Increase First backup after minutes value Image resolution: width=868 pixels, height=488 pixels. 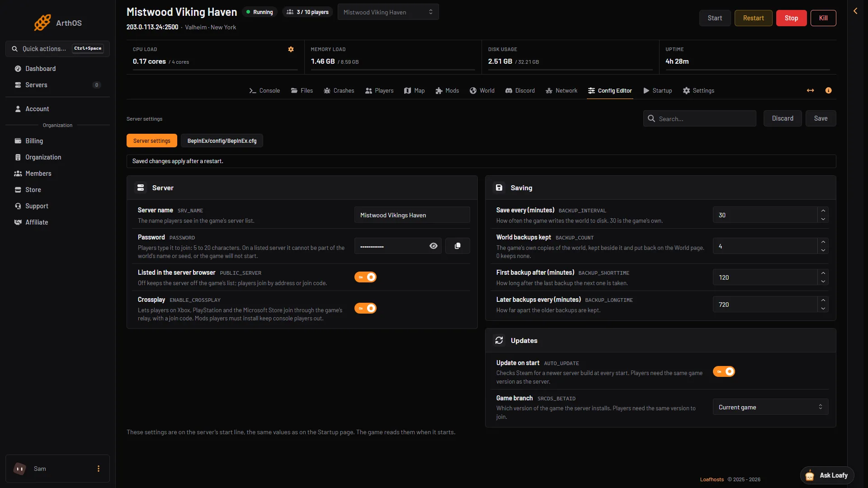(x=823, y=273)
